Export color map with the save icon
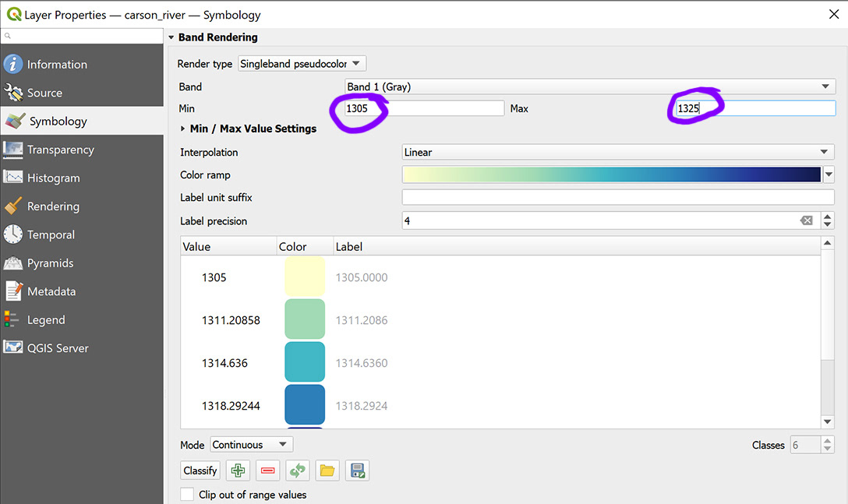848x504 pixels. [358, 471]
